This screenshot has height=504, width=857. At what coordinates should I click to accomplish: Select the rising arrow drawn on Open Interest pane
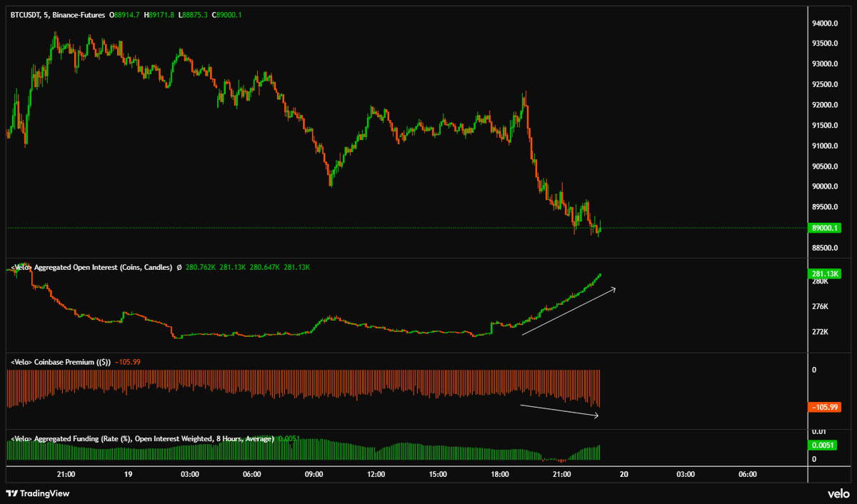coord(568,311)
